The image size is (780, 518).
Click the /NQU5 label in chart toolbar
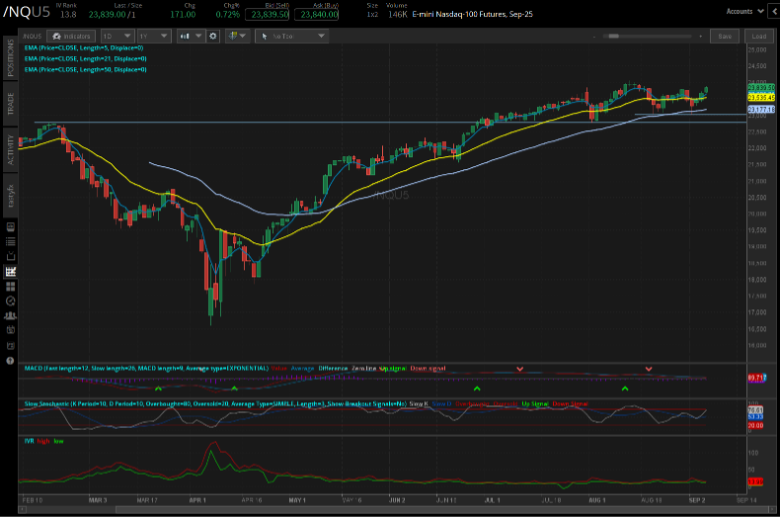32,36
